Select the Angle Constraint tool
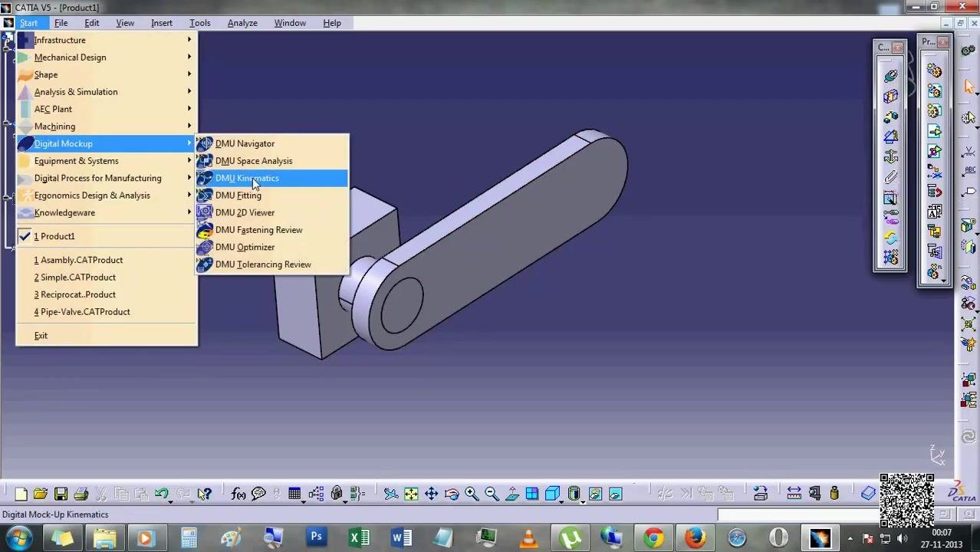The height and width of the screenshot is (552, 980). (x=890, y=137)
